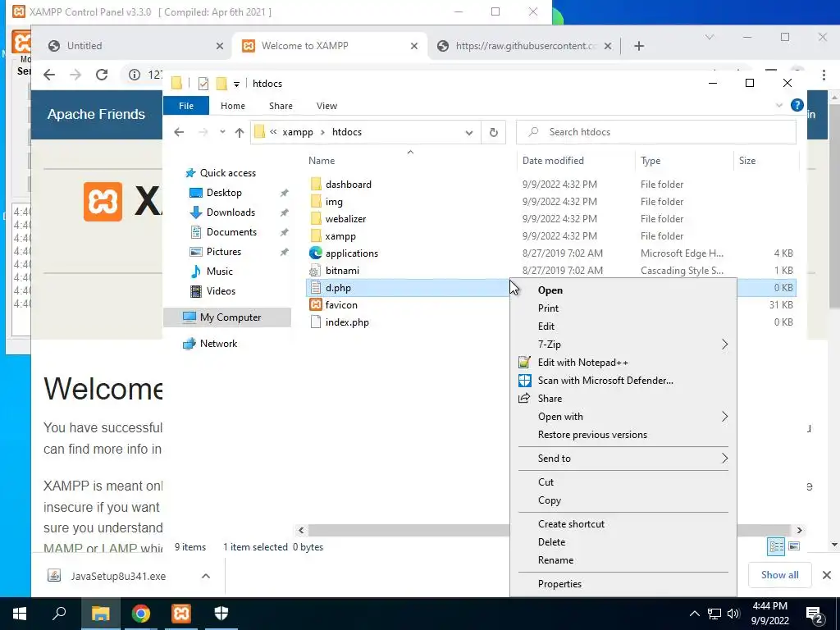The height and width of the screenshot is (630, 840).
Task: Choose Print from the context menu
Action: (548, 308)
